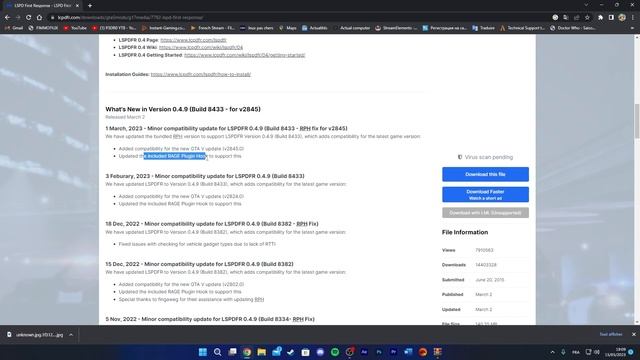This screenshot has height=360, width=640.
Task: Open the Installation Guides link
Action: (201, 74)
